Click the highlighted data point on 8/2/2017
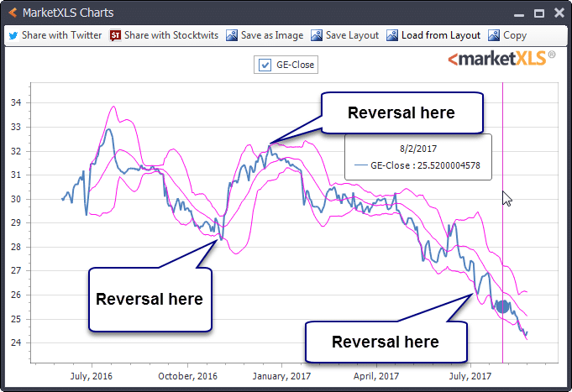Image resolution: width=572 pixels, height=392 pixels. click(x=502, y=306)
